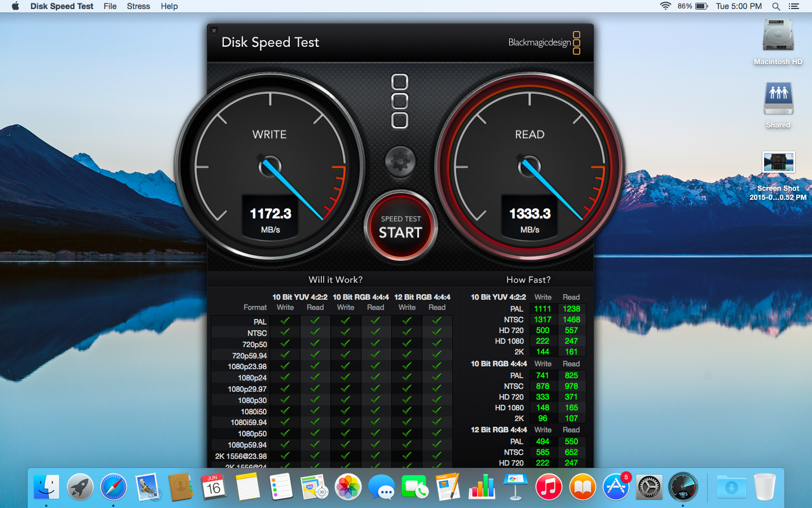Click the 10 Bit YUV HD 720 read value 557
The image size is (812, 508).
[571, 330]
